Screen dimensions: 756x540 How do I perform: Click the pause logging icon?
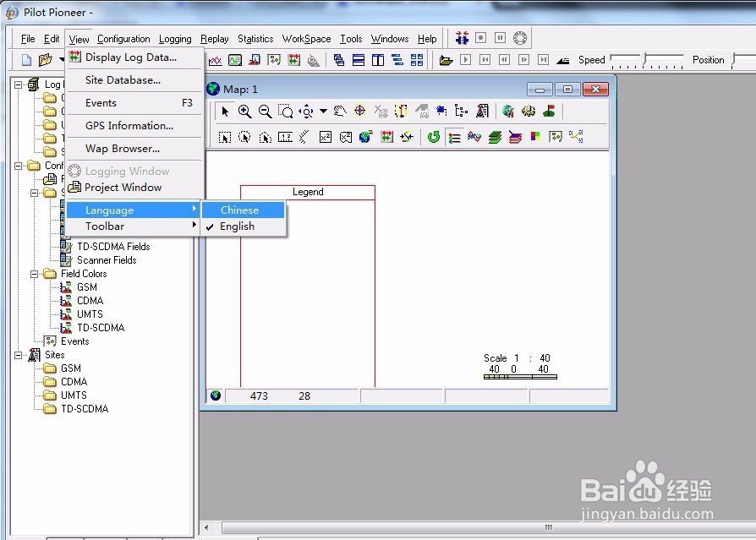click(501, 37)
